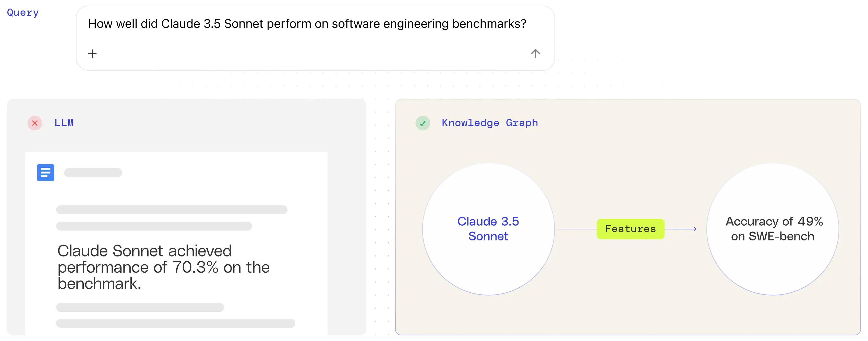Viewport: 868px width, 341px height.
Task: Click the Accuracy of 49% on SWE-bench node
Action: (x=773, y=229)
